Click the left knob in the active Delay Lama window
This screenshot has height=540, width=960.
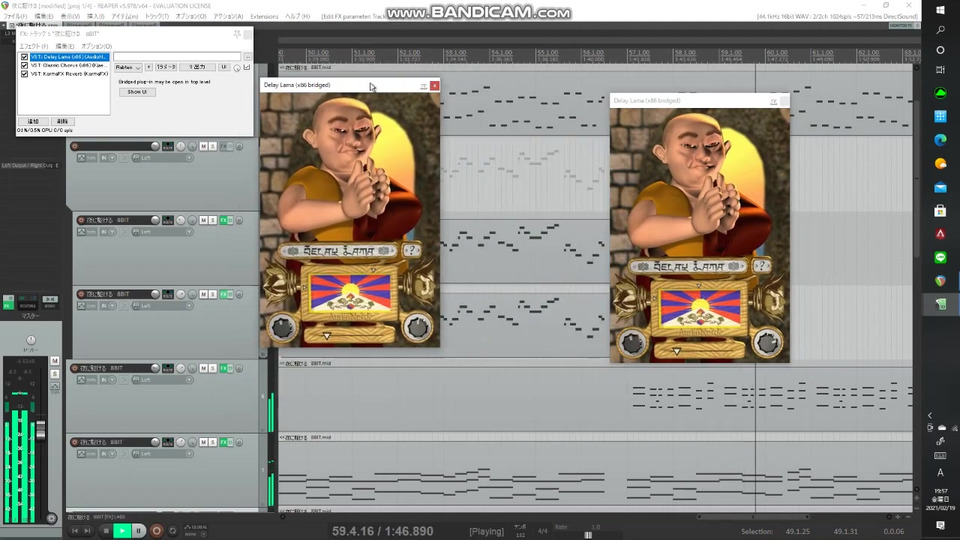[282, 328]
